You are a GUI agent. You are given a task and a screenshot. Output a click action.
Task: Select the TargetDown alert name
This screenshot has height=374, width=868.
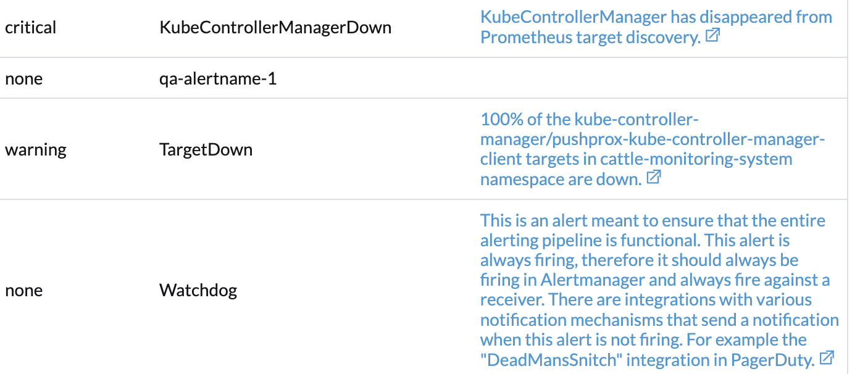[206, 149]
